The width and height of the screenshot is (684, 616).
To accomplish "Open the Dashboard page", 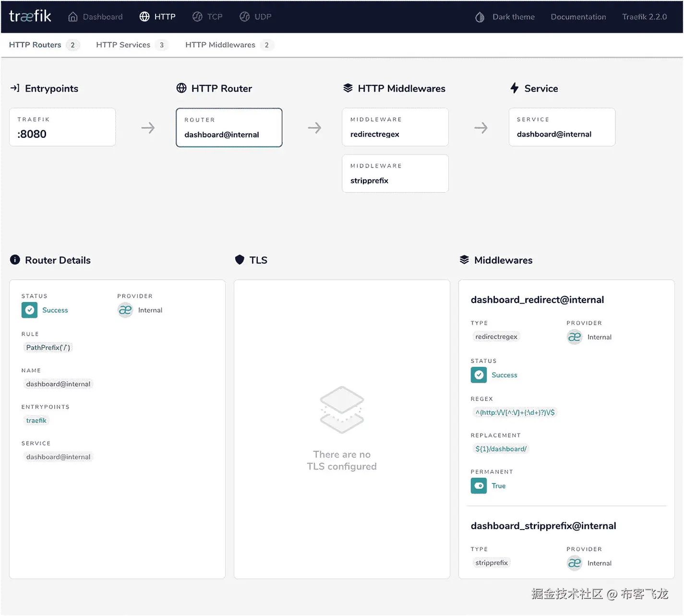I will coord(96,17).
